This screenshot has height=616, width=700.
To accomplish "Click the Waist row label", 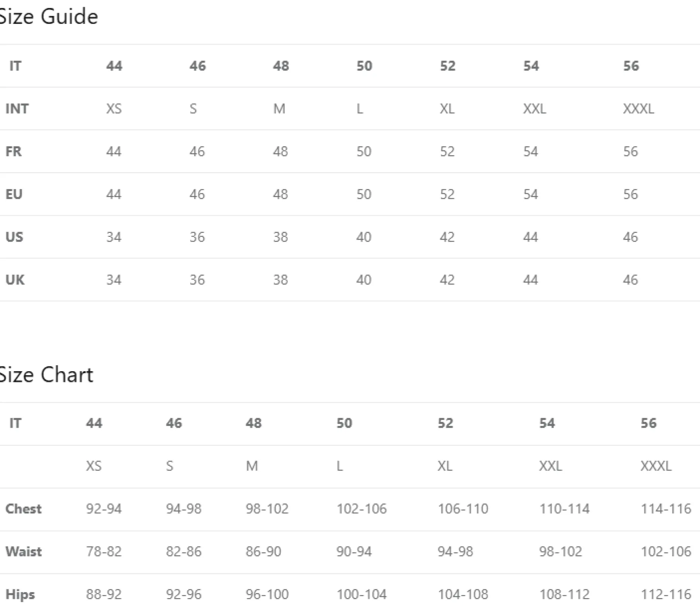I will coord(23,552).
